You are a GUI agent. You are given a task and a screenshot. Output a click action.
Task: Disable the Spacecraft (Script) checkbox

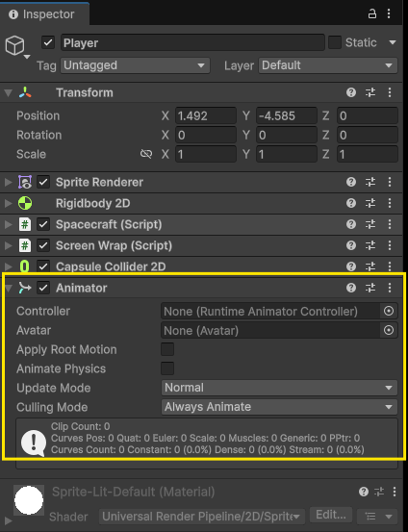point(43,224)
